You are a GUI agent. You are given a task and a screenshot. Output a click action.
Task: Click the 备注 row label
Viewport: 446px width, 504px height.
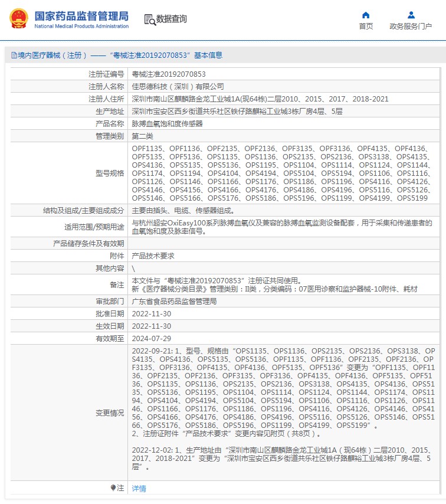[x=117, y=285]
